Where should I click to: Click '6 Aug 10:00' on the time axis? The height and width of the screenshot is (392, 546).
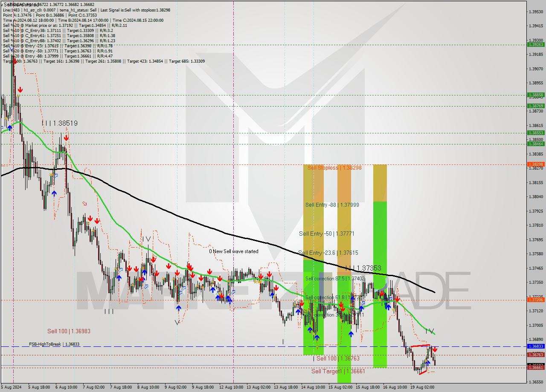[x=67, y=387]
